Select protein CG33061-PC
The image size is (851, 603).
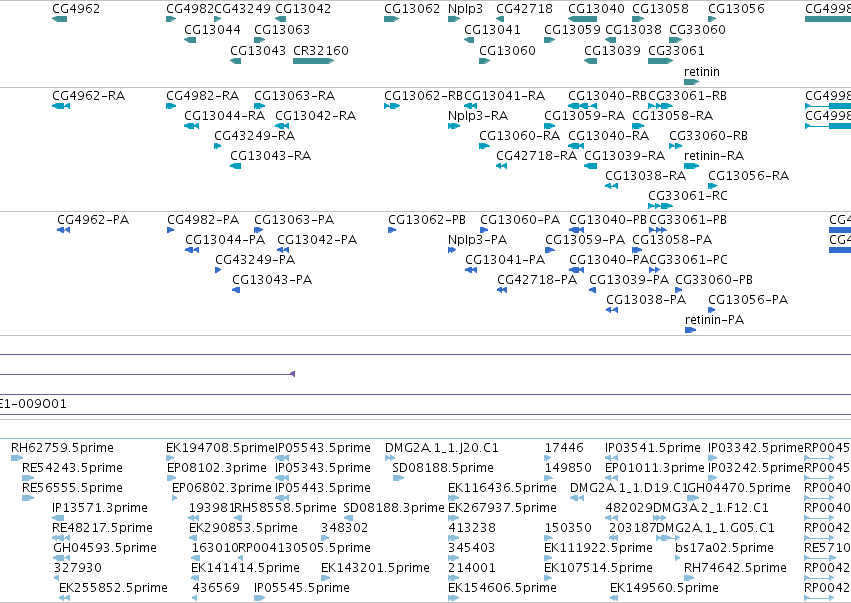[x=688, y=259]
